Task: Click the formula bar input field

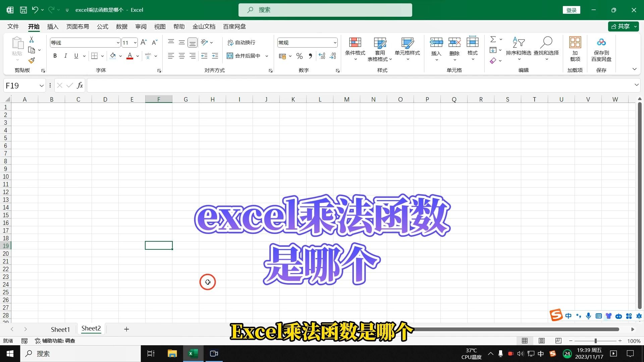Action: 359,85
